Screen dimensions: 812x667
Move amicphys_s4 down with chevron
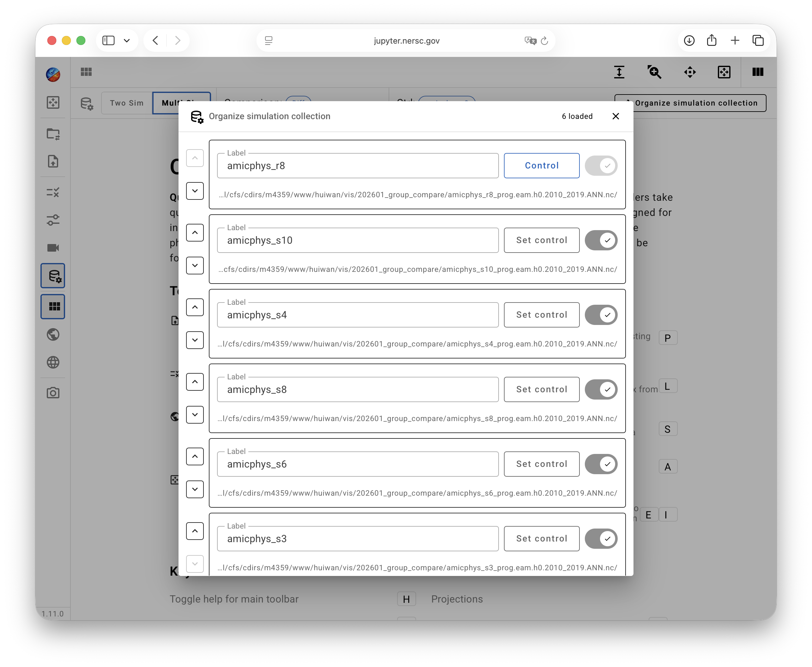coord(195,340)
